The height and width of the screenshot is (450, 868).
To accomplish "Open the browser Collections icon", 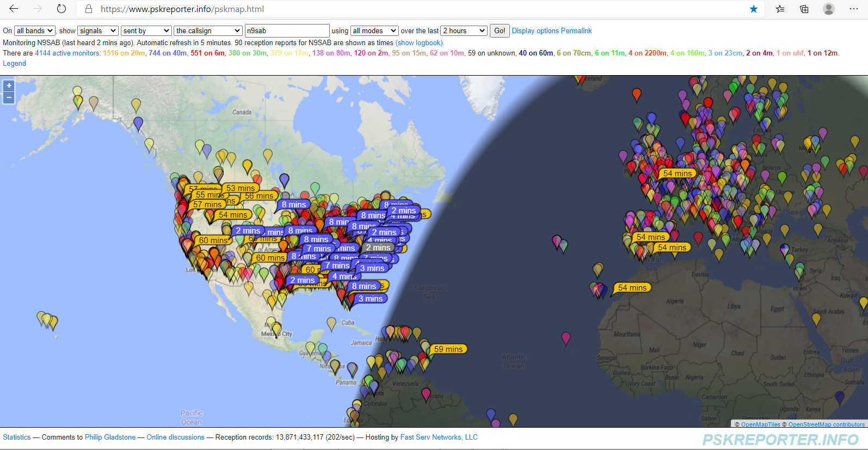I will click(x=804, y=9).
